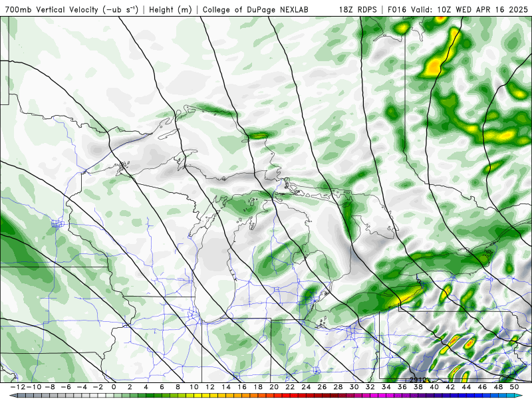532x399 pixels.
Task: Click the '20' value on the color scale
Action: pos(274,387)
